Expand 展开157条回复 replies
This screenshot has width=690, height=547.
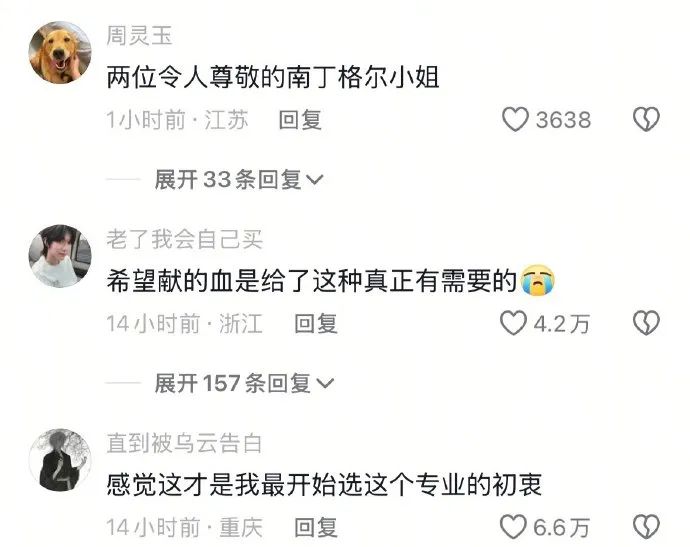click(244, 383)
